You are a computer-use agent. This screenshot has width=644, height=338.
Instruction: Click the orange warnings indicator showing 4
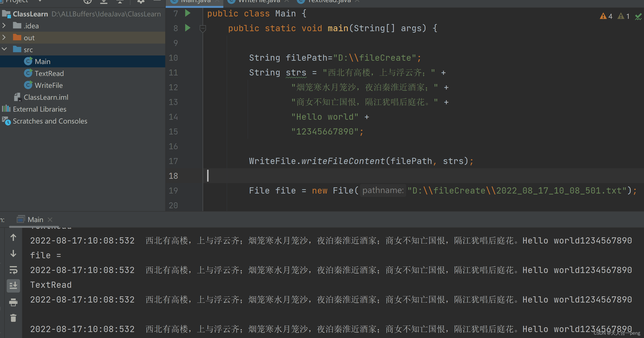tap(606, 16)
